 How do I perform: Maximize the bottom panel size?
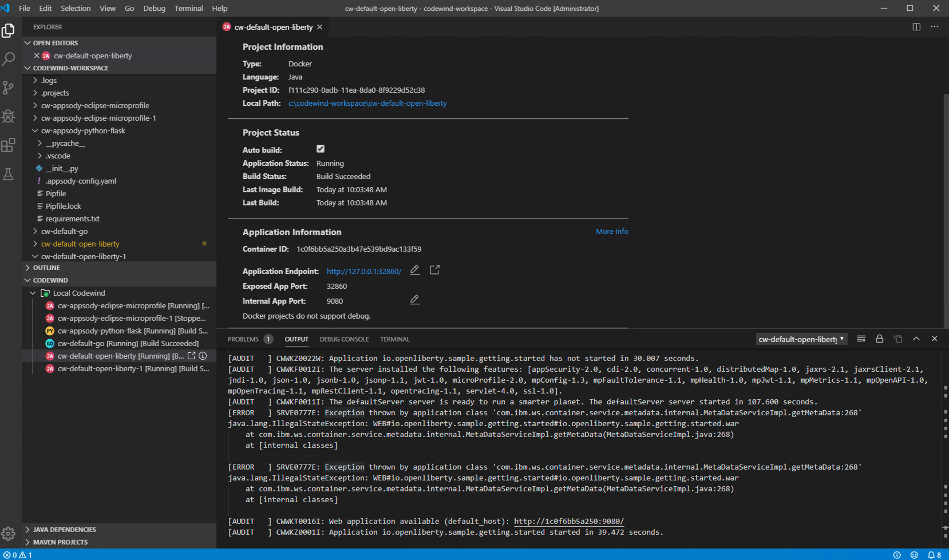tap(916, 339)
